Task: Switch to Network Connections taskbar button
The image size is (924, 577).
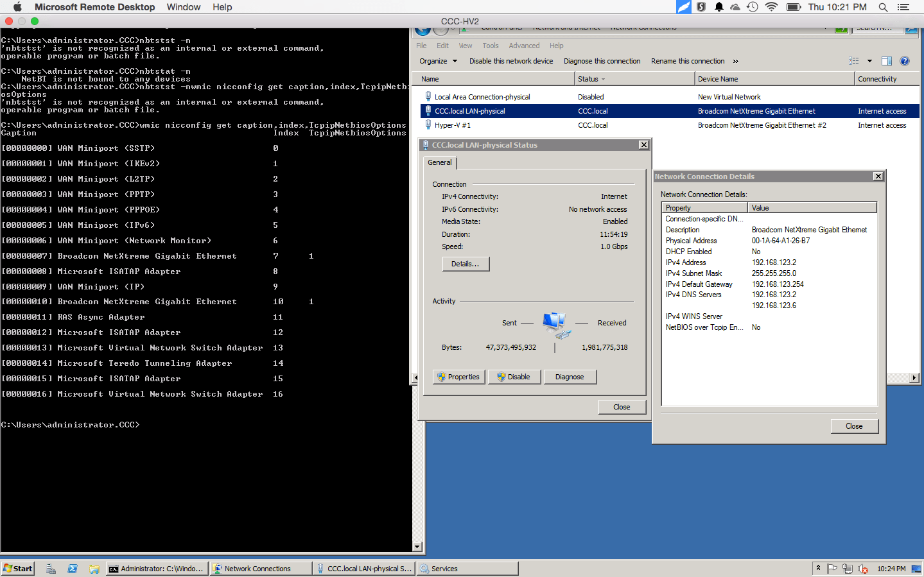Action: tap(261, 569)
